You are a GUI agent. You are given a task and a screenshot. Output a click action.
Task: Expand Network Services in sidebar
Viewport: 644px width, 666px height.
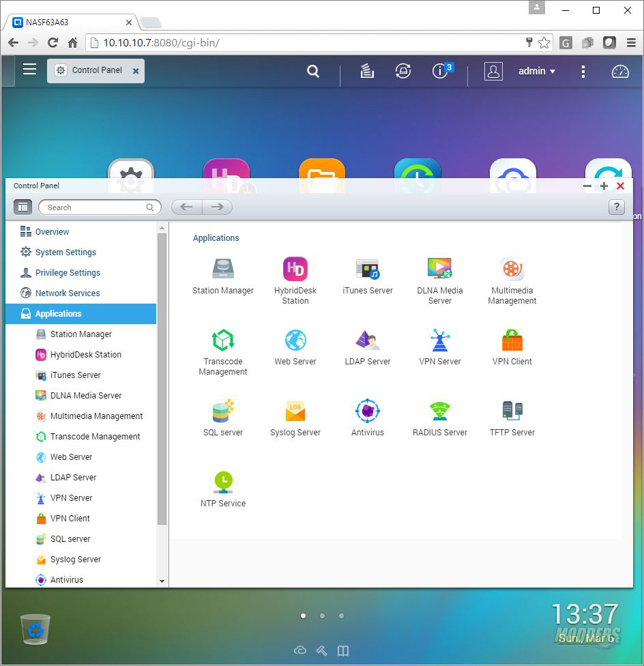point(80,293)
